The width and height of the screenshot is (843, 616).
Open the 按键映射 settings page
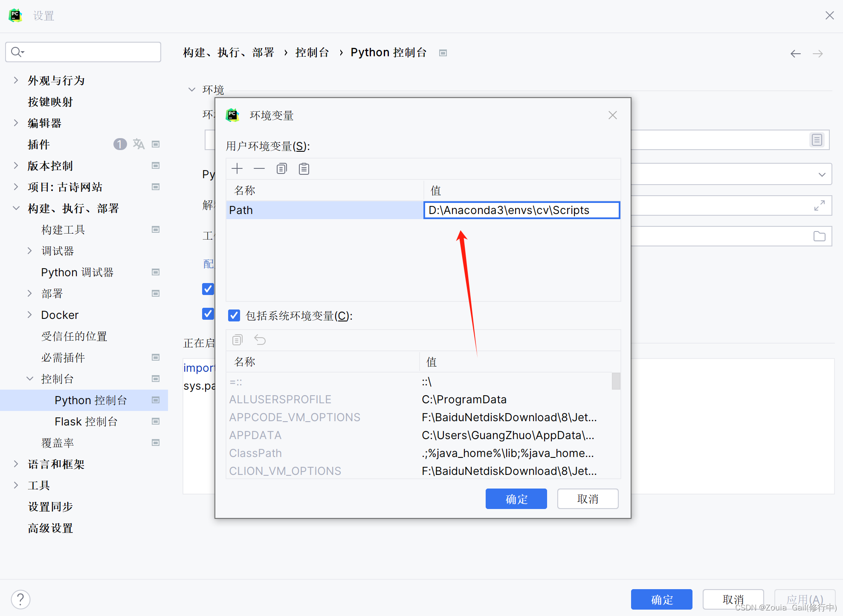50,102
